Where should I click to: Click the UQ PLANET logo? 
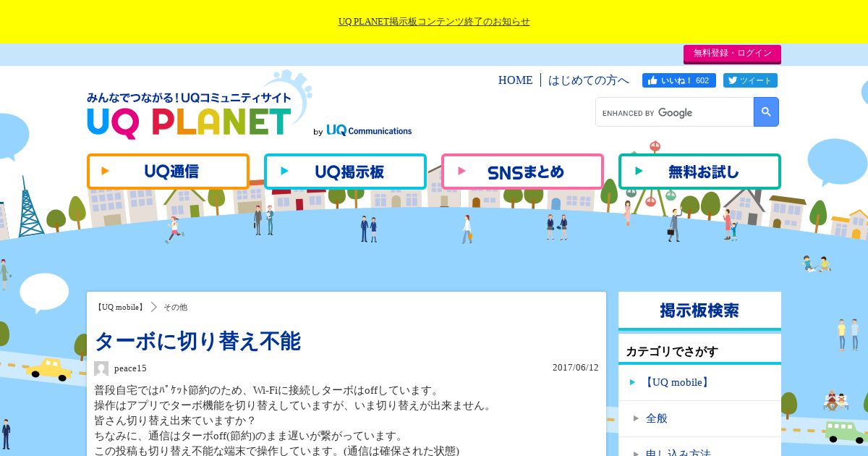point(190,116)
